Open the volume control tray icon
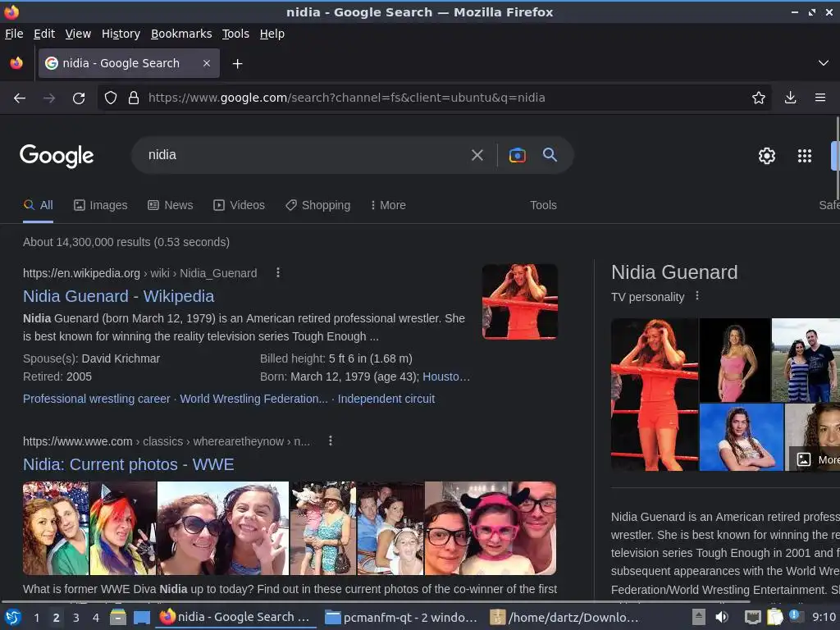840x630 pixels. click(722, 617)
